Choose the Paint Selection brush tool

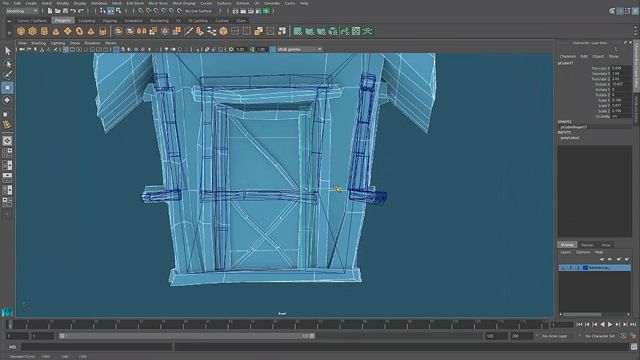pyautogui.click(x=7, y=75)
